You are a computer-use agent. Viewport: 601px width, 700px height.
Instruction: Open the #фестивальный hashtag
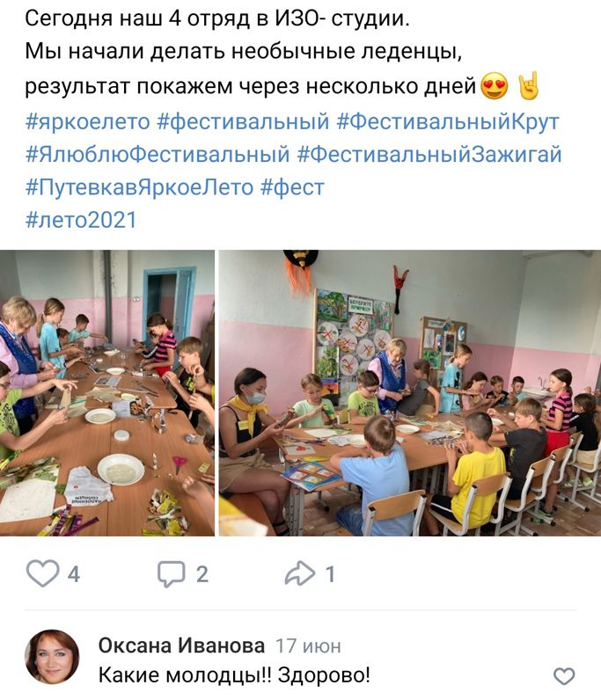point(243,122)
